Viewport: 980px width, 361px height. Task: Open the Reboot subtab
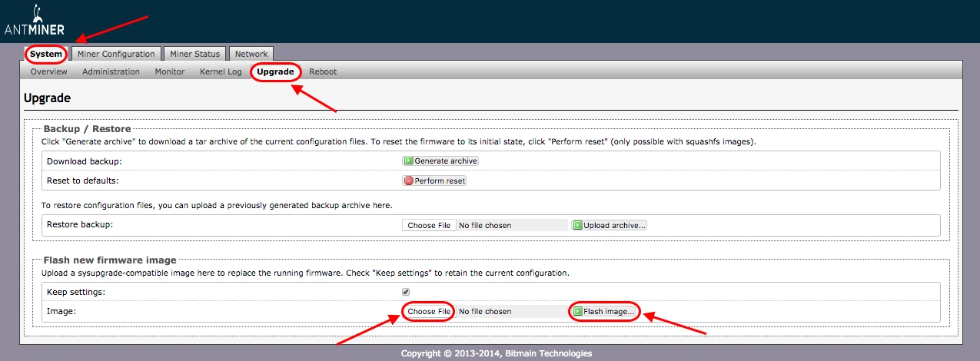pos(323,71)
